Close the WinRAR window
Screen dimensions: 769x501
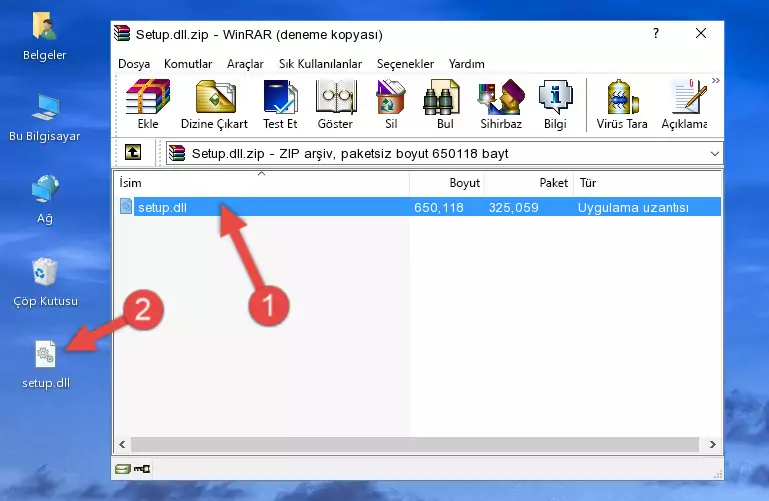(701, 33)
